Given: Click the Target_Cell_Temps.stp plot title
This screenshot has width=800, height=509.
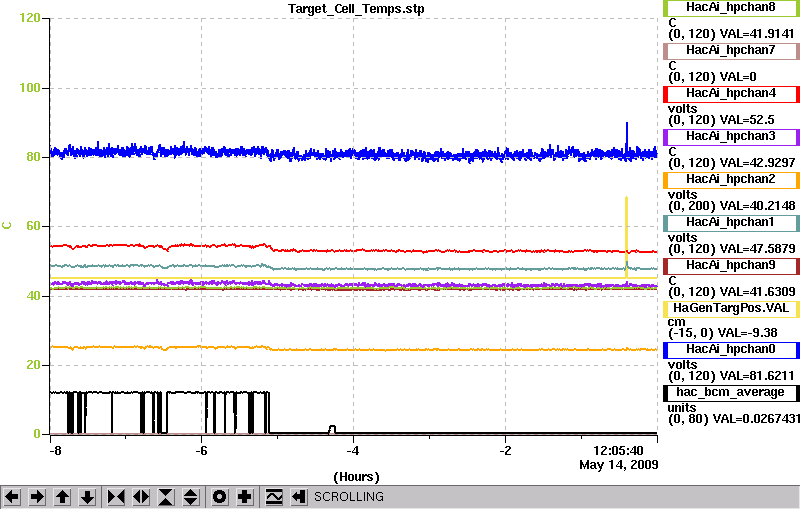Looking at the screenshot, I should [x=356, y=9].
